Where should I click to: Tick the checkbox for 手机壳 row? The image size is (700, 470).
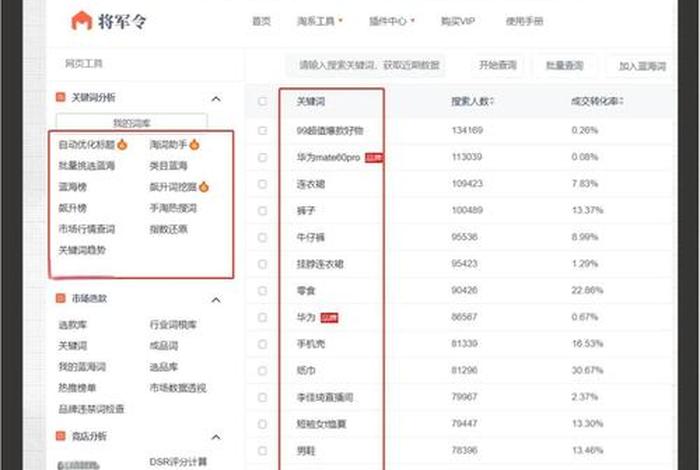click(262, 344)
